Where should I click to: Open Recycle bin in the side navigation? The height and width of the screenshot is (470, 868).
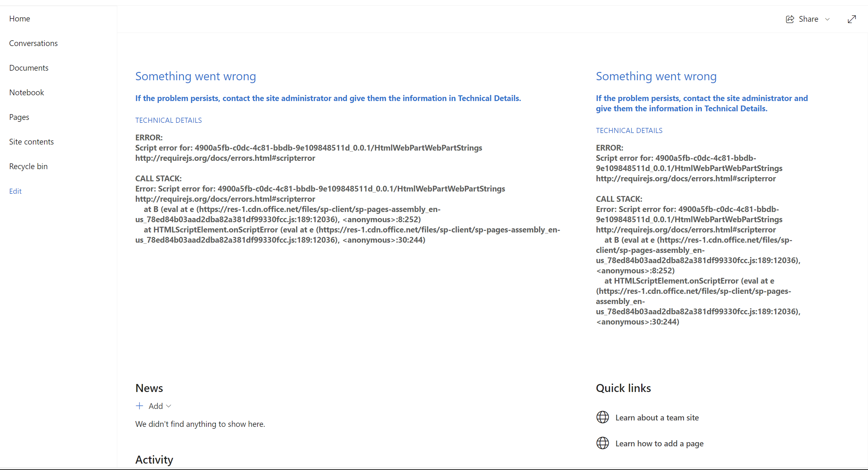click(28, 166)
